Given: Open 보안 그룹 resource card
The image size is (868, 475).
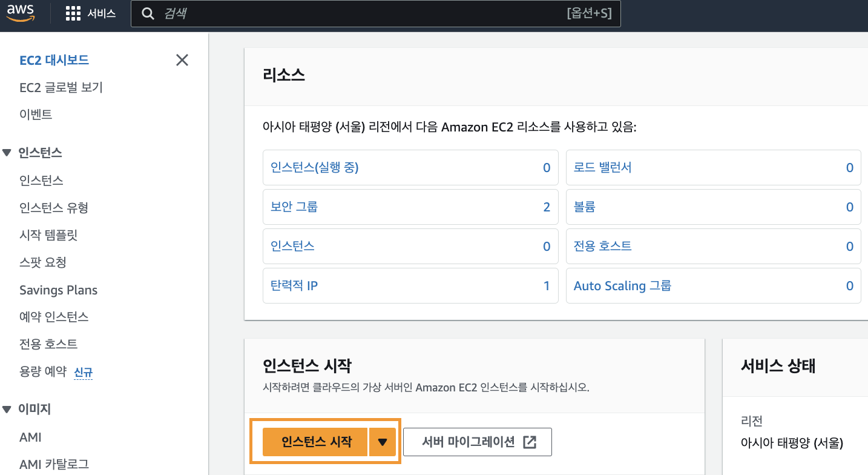Looking at the screenshot, I should click(410, 207).
